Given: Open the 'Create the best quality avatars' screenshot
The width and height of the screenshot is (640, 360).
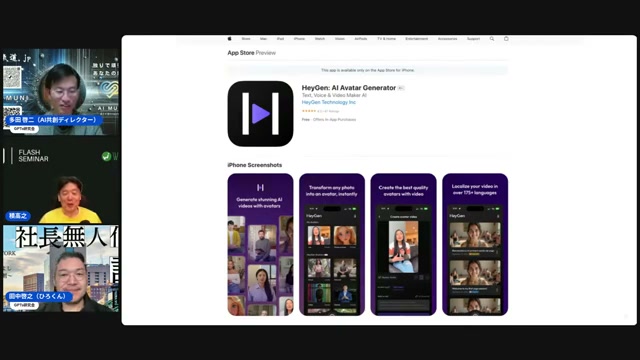Looking at the screenshot, I should 403,244.
